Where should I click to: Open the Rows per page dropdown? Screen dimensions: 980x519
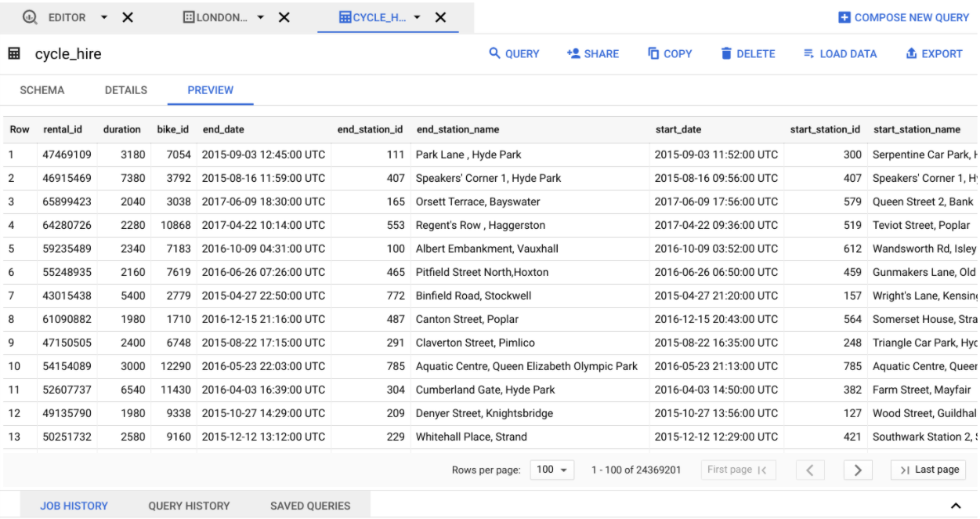pyautogui.click(x=552, y=469)
